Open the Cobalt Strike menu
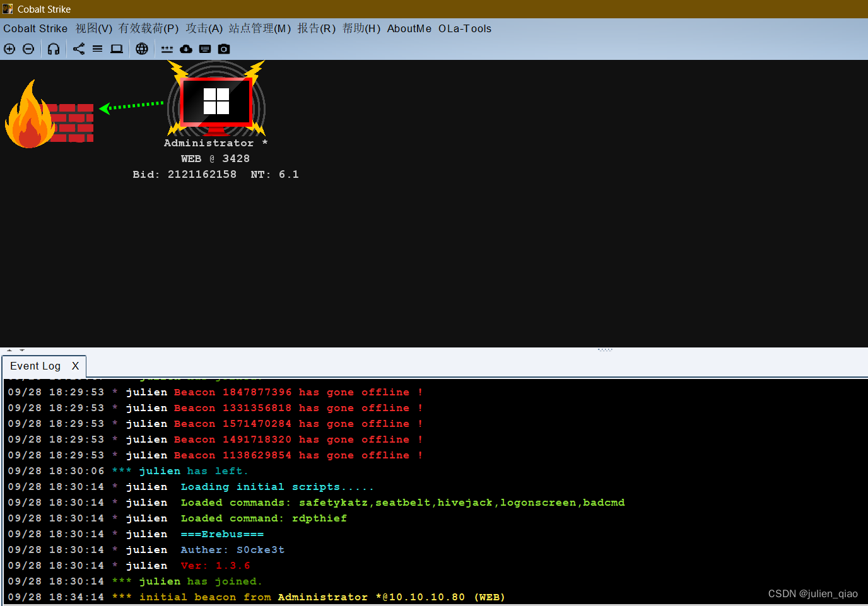The image size is (868, 606). pos(35,28)
